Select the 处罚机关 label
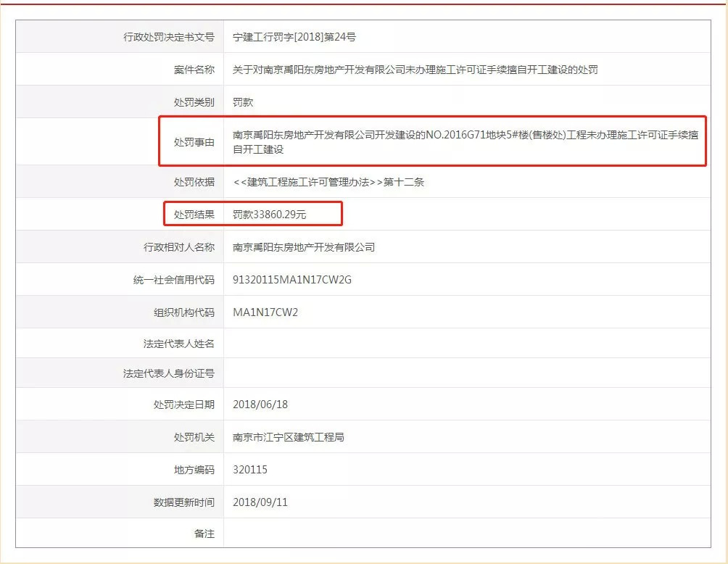 pos(194,437)
